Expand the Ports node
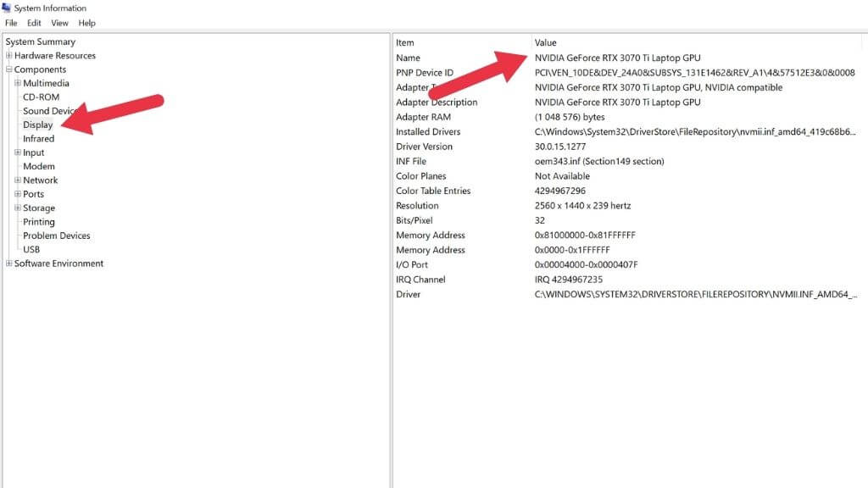Image resolution: width=868 pixels, height=488 pixels. coord(18,194)
